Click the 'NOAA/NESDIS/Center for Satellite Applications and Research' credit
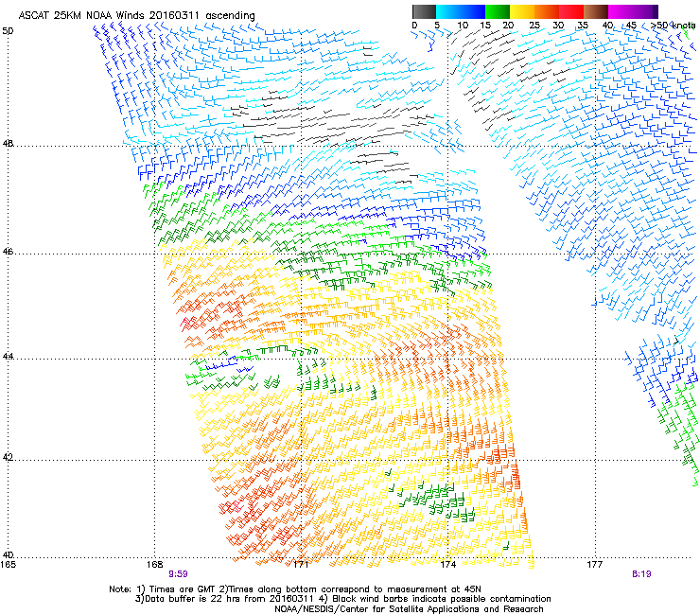 coord(409,609)
